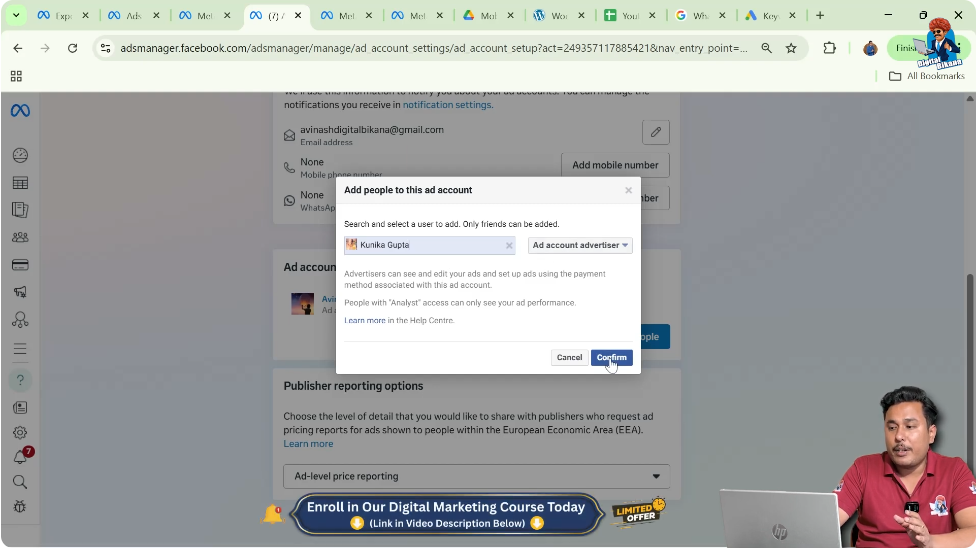The height and width of the screenshot is (549, 979).
Task: Click the Meta logo in the sidebar
Action: click(x=20, y=111)
